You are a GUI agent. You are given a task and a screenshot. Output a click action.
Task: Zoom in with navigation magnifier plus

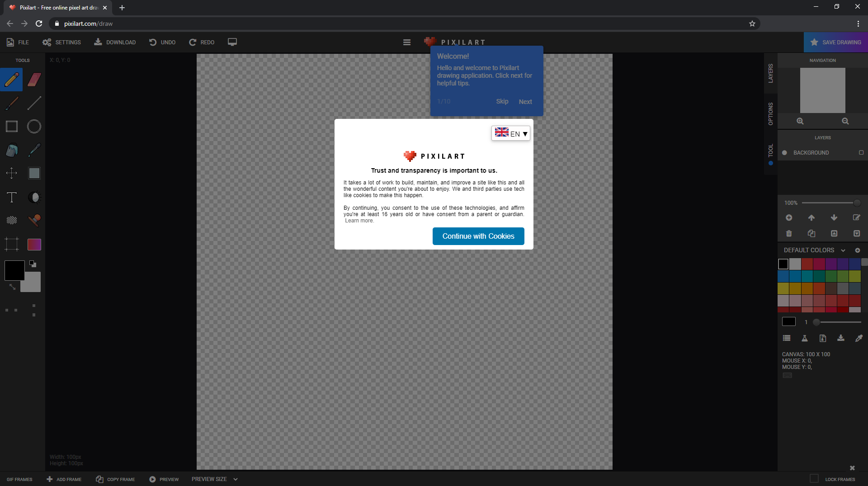800,121
